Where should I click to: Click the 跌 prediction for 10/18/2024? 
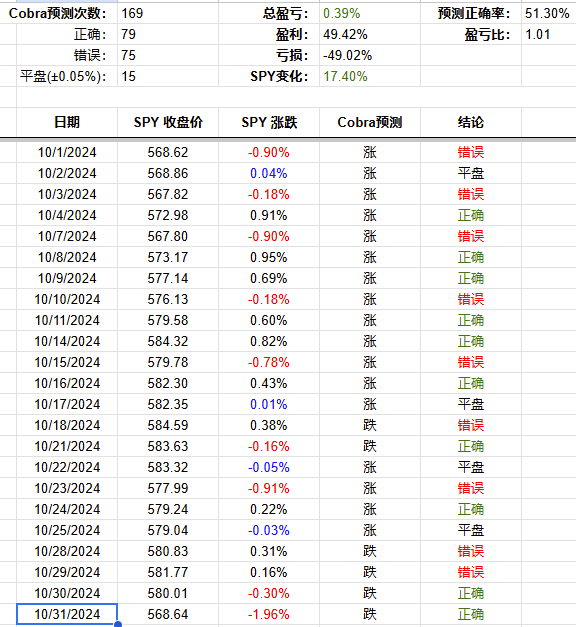[370, 425]
